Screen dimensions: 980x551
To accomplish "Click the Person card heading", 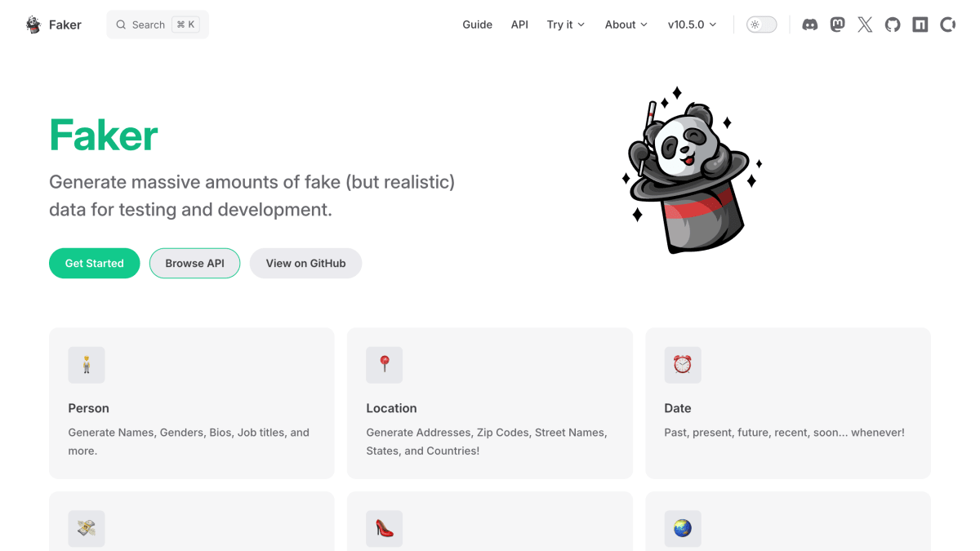I will [x=88, y=408].
